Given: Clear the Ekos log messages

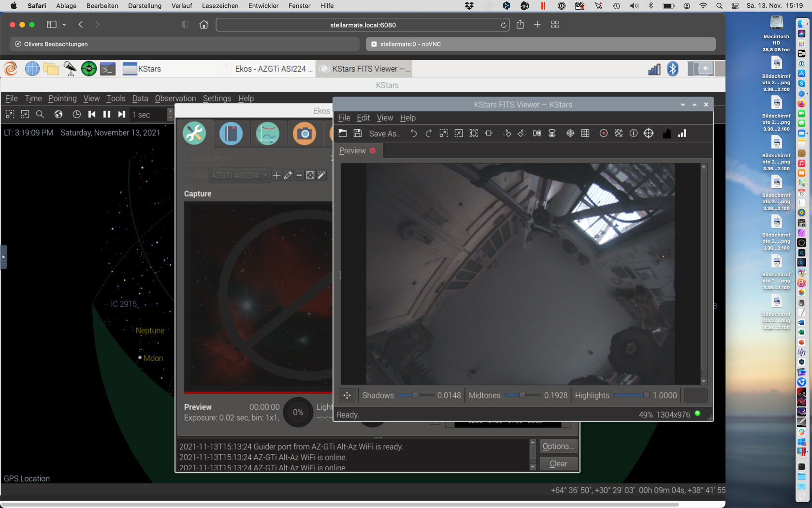Looking at the screenshot, I should pyautogui.click(x=558, y=463).
